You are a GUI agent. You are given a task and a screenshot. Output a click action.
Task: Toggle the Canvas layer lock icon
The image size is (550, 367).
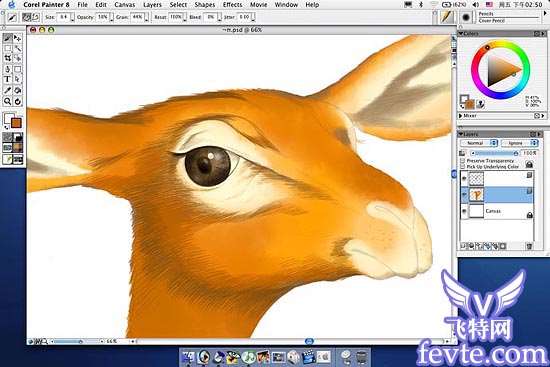(x=529, y=215)
